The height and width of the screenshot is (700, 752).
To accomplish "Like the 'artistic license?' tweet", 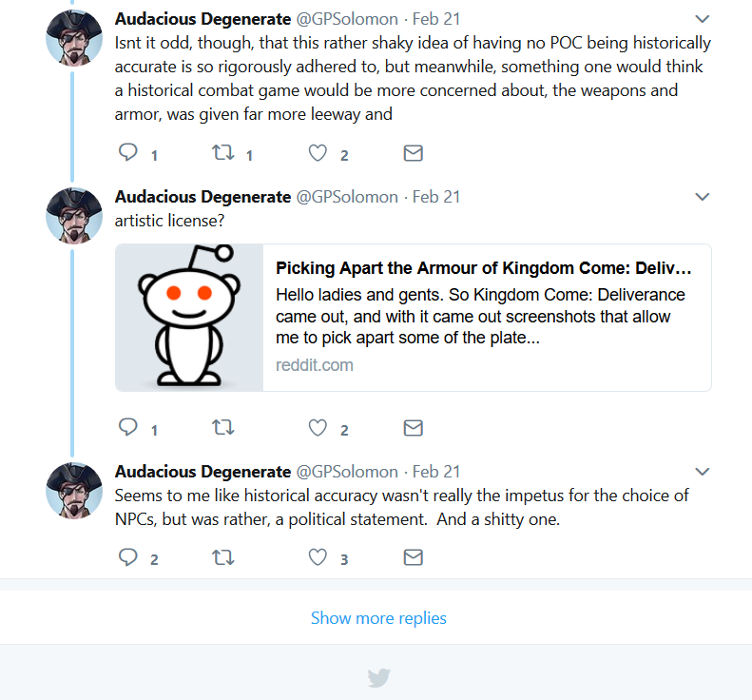I will (318, 427).
